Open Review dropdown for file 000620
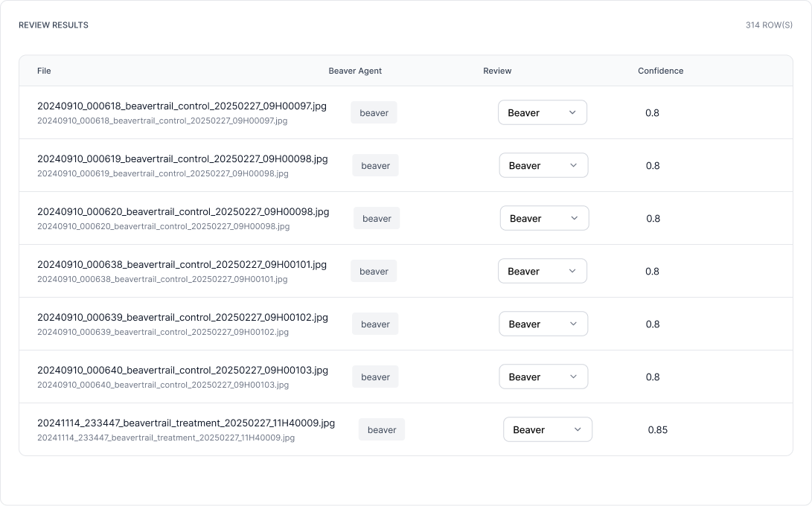 tap(544, 219)
